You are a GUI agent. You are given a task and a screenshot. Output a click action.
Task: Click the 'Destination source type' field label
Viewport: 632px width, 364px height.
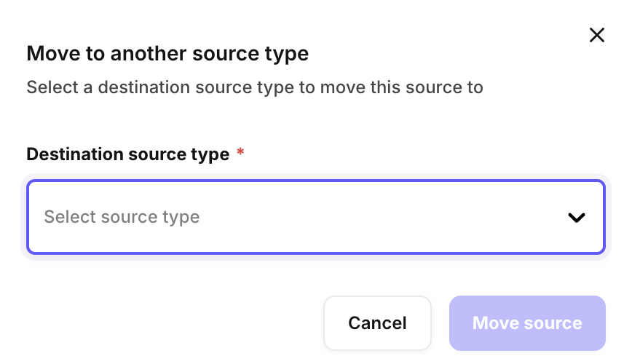coord(128,154)
